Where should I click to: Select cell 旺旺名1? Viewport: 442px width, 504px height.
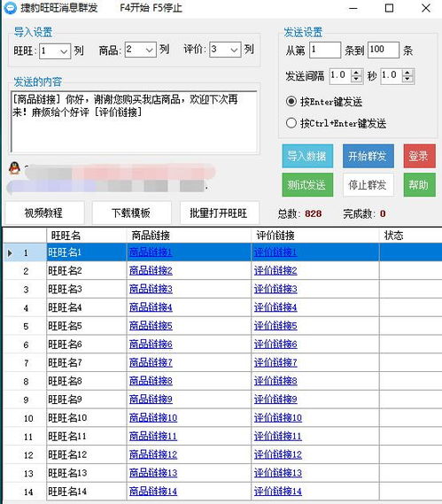click(87, 252)
